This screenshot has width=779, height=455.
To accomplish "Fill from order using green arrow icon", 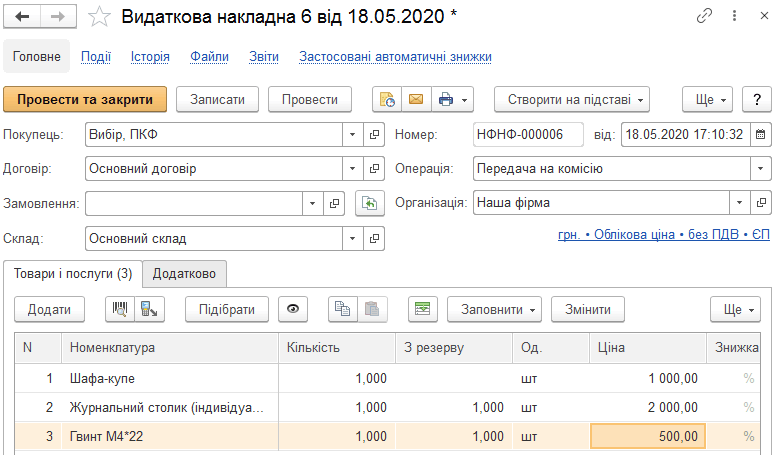I will (370, 203).
